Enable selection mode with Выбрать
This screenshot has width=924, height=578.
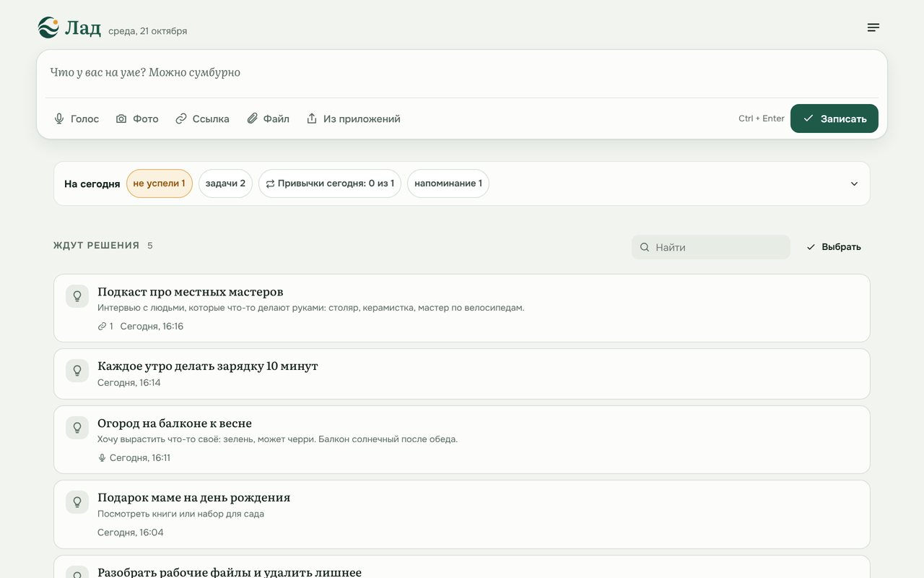tap(834, 247)
